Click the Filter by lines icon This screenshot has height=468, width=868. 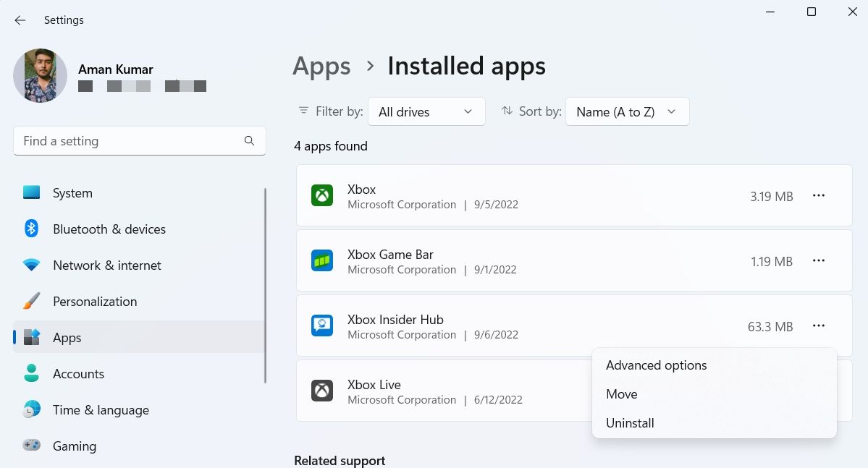tap(303, 111)
